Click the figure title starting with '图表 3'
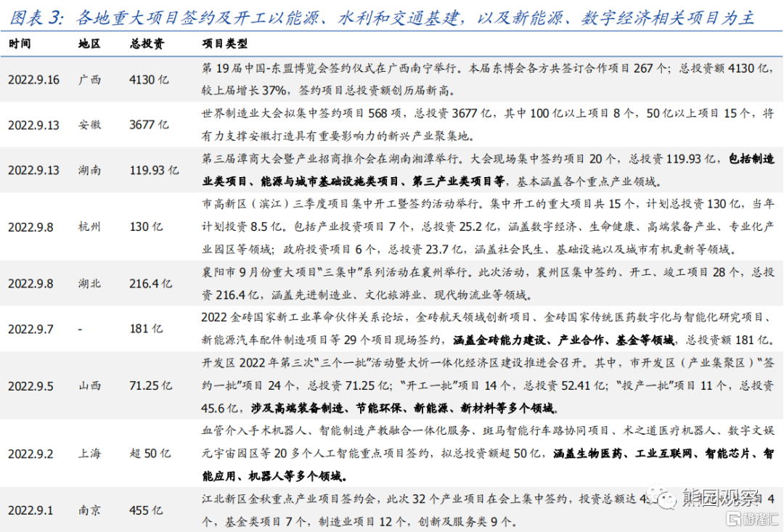784x532 pixels. pyautogui.click(x=382, y=17)
